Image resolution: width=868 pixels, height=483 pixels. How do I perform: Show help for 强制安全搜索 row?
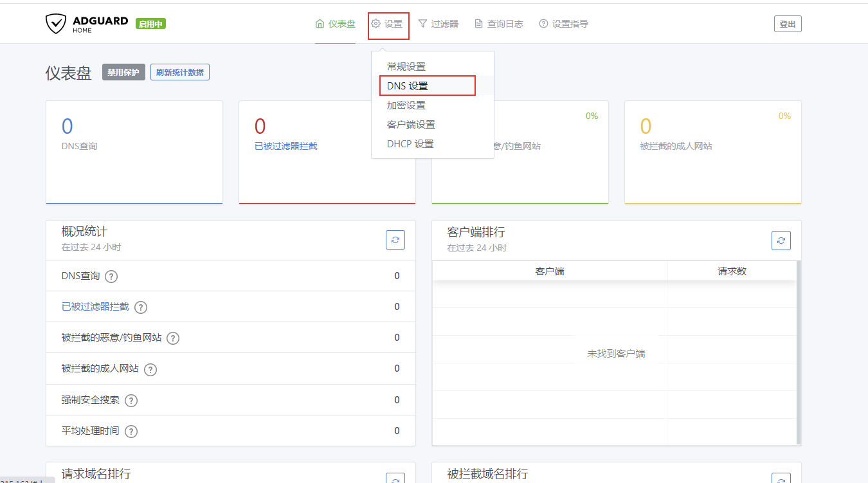click(131, 400)
